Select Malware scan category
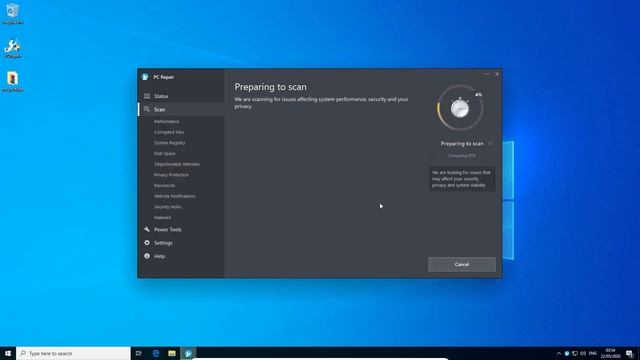Image resolution: width=640 pixels, height=360 pixels. tap(162, 218)
